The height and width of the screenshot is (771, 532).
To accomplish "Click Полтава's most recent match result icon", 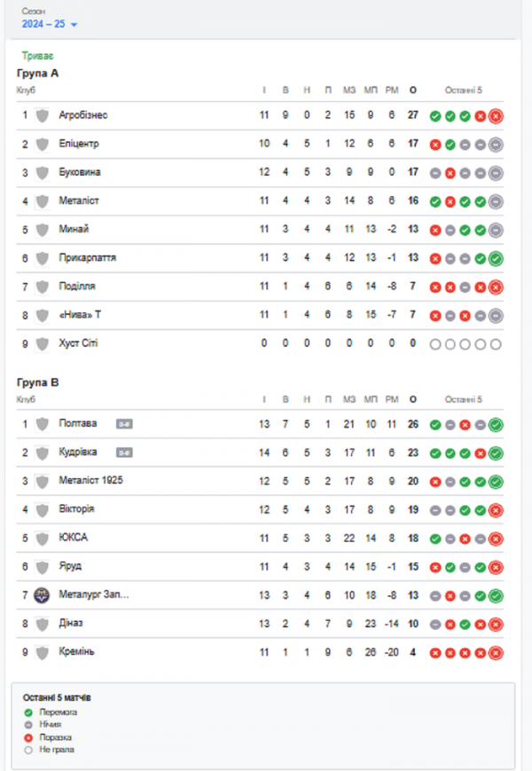I will tap(496, 424).
